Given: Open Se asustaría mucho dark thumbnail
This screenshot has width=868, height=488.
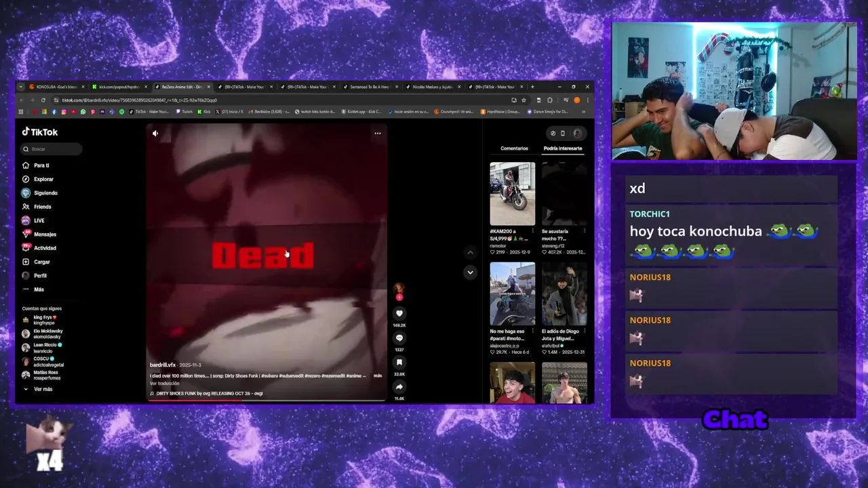Looking at the screenshot, I should [x=564, y=194].
